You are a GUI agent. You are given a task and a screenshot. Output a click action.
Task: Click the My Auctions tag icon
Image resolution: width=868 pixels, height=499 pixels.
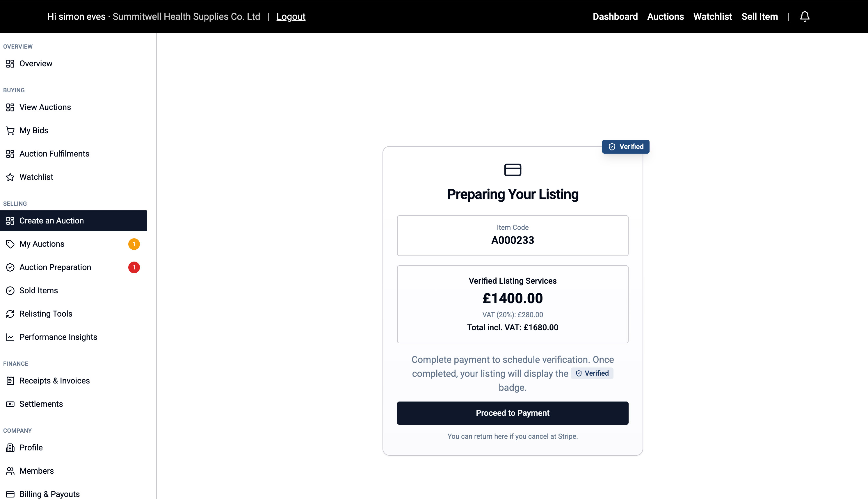[x=10, y=244]
